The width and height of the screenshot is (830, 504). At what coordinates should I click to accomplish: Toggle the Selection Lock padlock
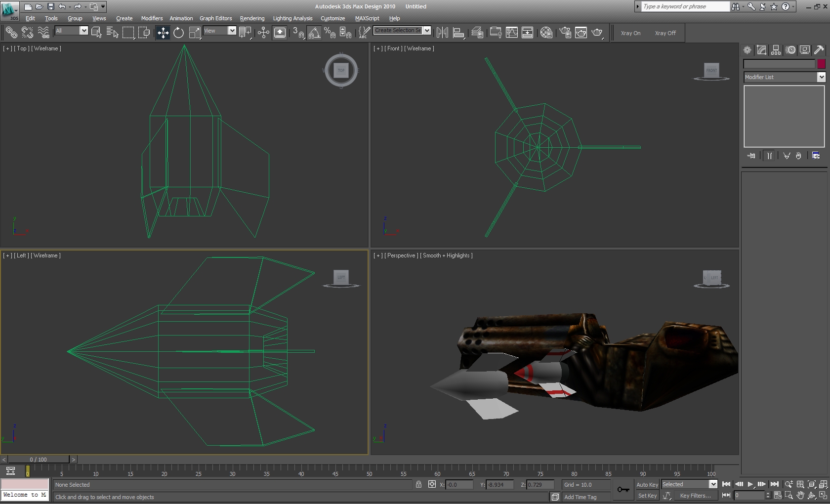(x=418, y=485)
